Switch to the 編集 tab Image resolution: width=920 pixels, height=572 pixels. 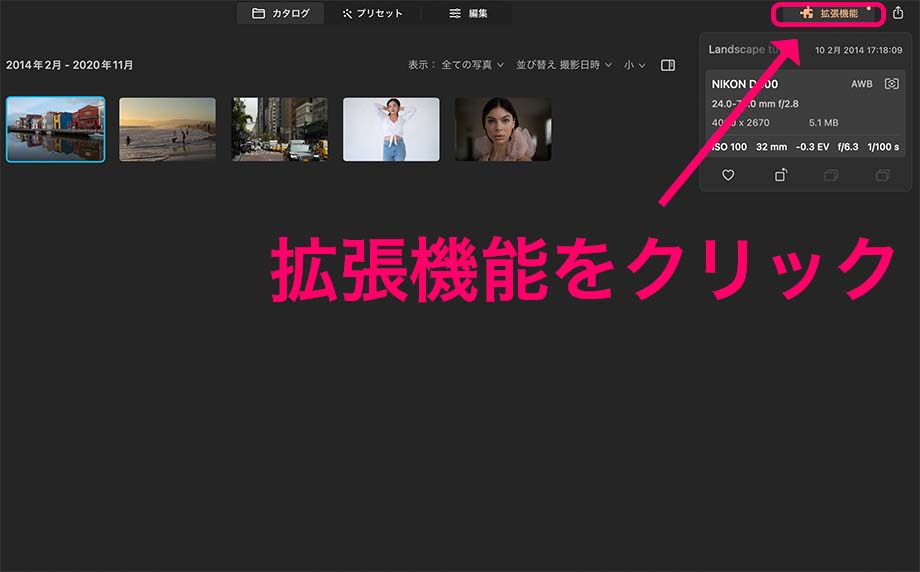pyautogui.click(x=468, y=13)
